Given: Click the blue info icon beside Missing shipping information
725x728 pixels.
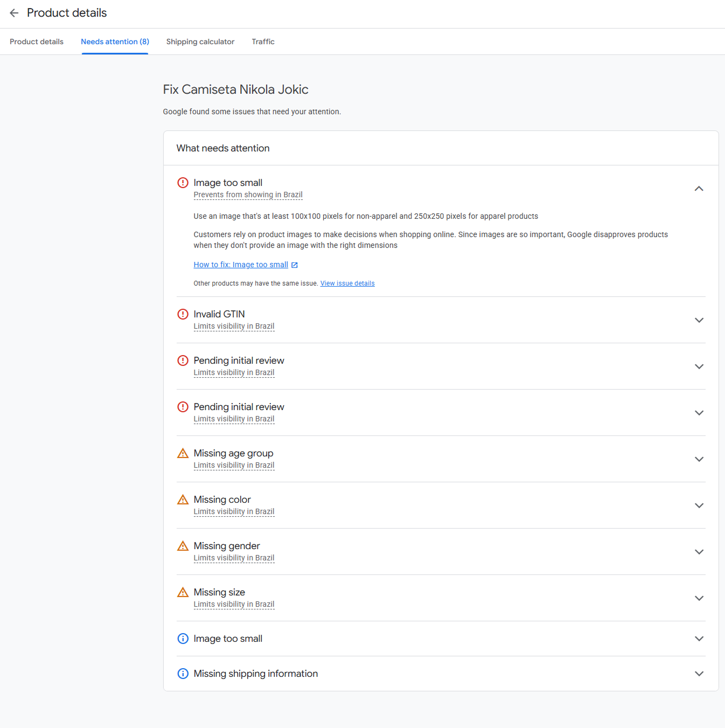Looking at the screenshot, I should [x=183, y=674].
